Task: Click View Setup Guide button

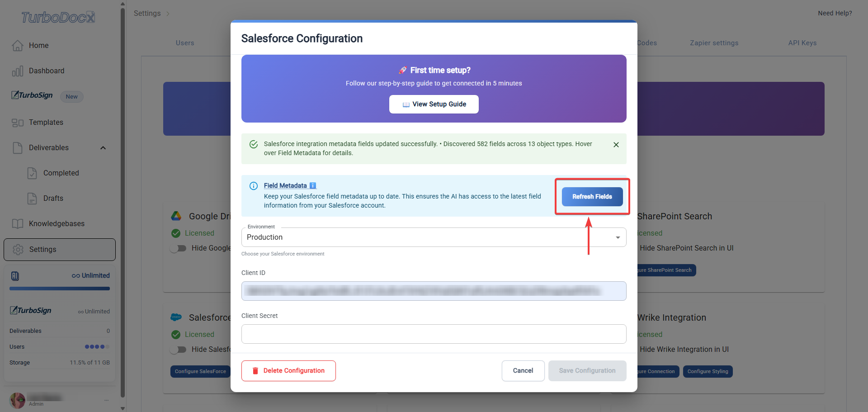Action: pyautogui.click(x=434, y=104)
